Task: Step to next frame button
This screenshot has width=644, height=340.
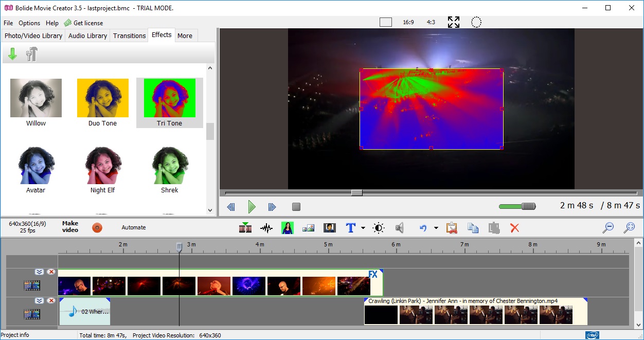Action: click(x=272, y=207)
